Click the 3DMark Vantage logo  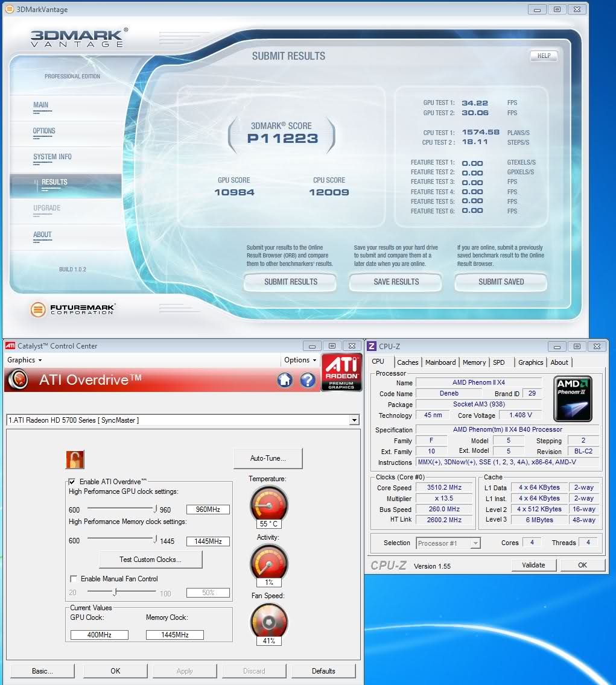(x=79, y=37)
